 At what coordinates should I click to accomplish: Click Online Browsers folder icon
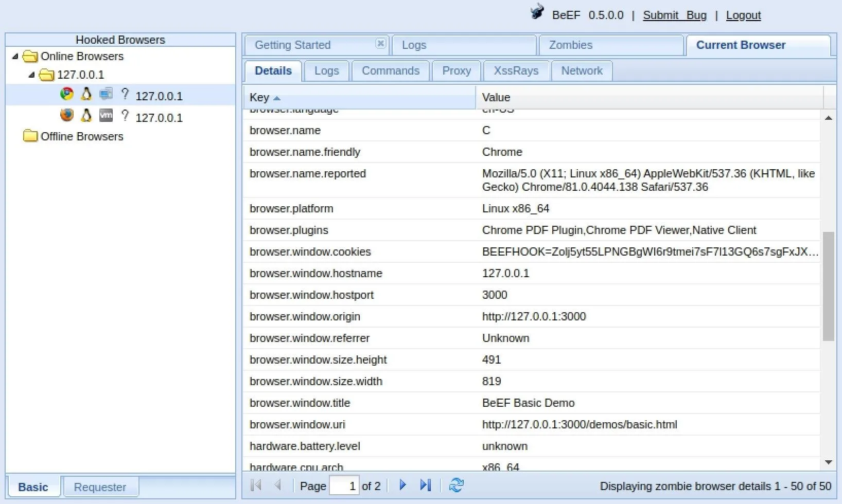[x=30, y=56]
